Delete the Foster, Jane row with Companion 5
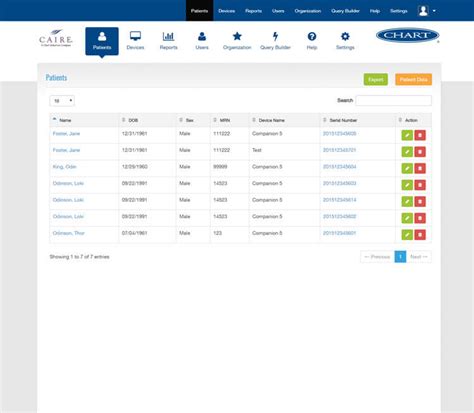Screen dimensions: 474x413 tap(420, 135)
